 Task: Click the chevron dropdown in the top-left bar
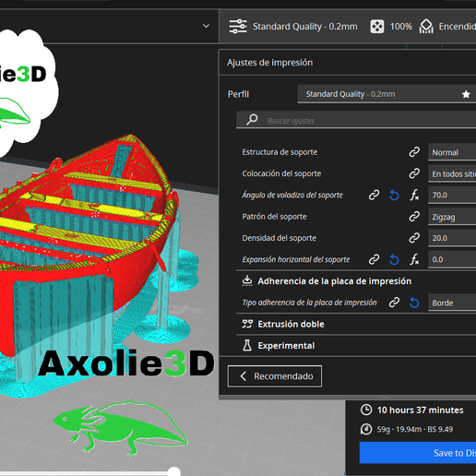(206, 26)
